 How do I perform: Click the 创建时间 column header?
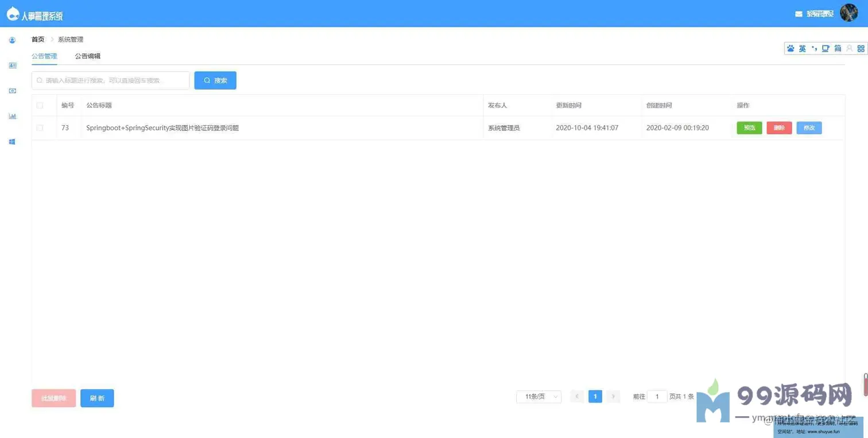tap(659, 106)
